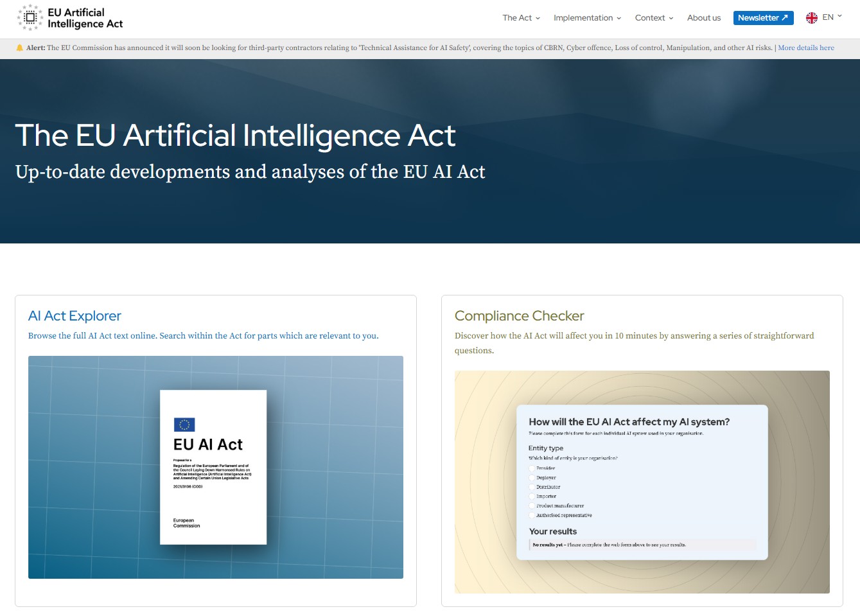The width and height of the screenshot is (860, 616).
Task: Click the UK flag language icon
Action: click(812, 18)
